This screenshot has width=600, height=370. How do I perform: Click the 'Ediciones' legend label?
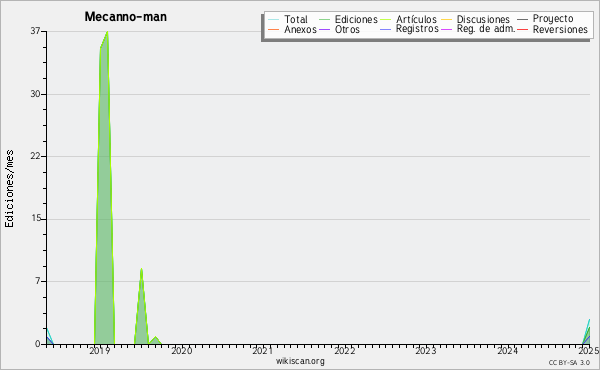pyautogui.click(x=356, y=19)
